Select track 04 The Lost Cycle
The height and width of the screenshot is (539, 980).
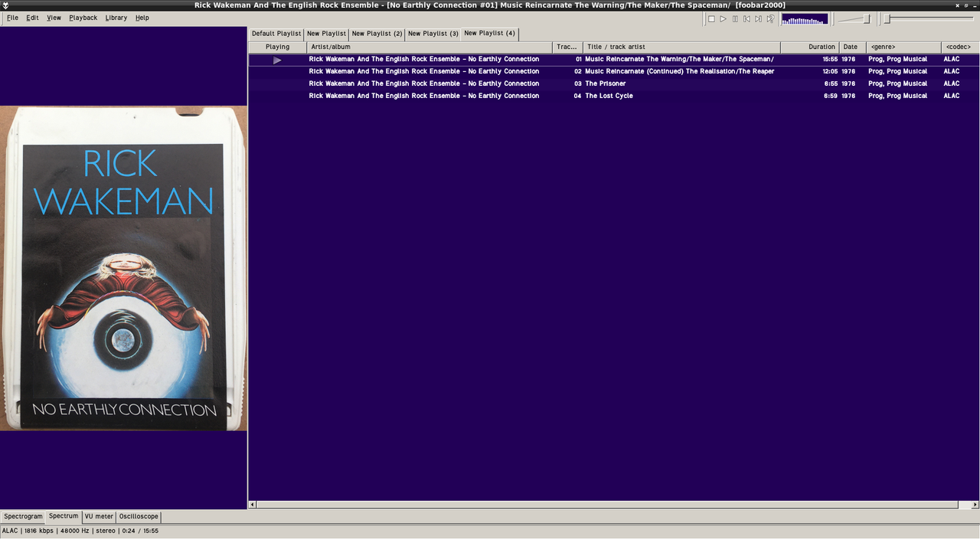coord(614,96)
